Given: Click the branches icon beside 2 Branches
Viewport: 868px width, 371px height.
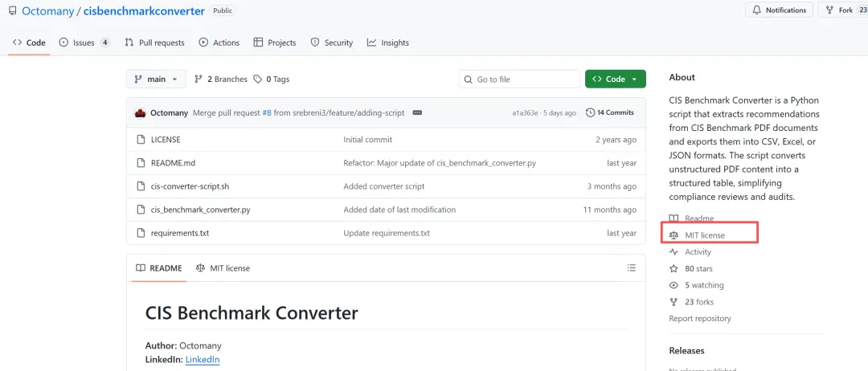Looking at the screenshot, I should (199, 79).
